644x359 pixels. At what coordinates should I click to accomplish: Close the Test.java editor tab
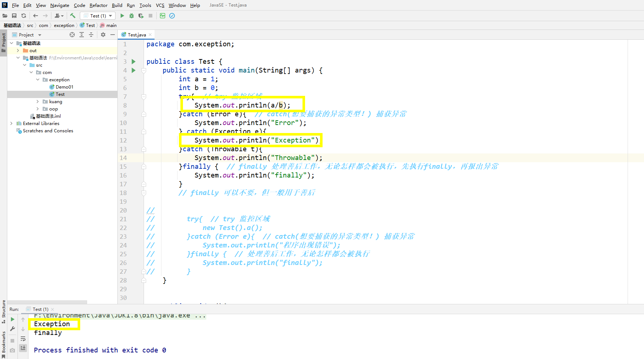click(150, 35)
